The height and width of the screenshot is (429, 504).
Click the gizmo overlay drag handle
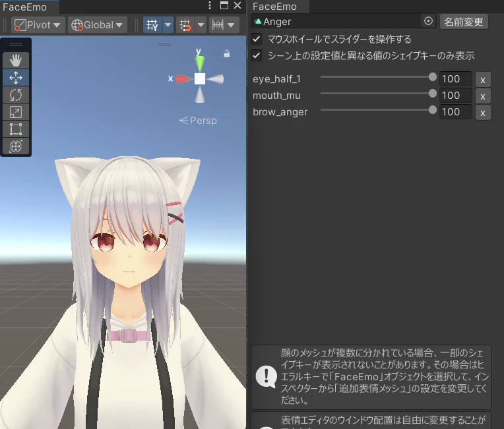point(164,44)
